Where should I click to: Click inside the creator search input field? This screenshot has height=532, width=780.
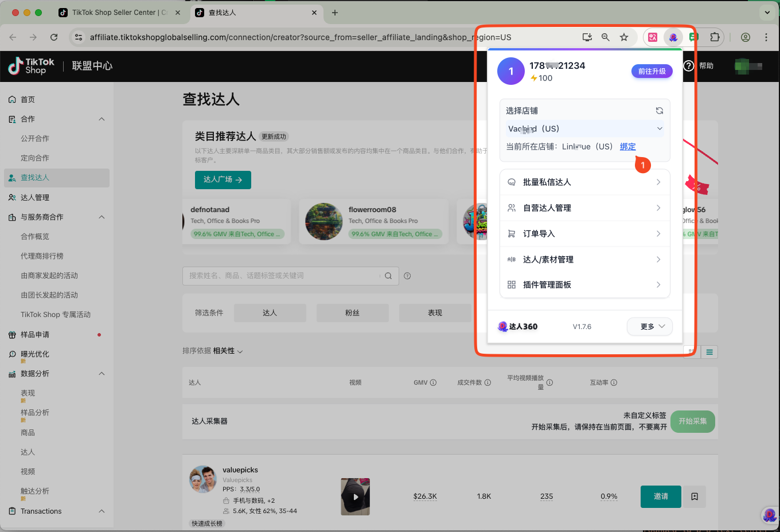[x=281, y=276]
